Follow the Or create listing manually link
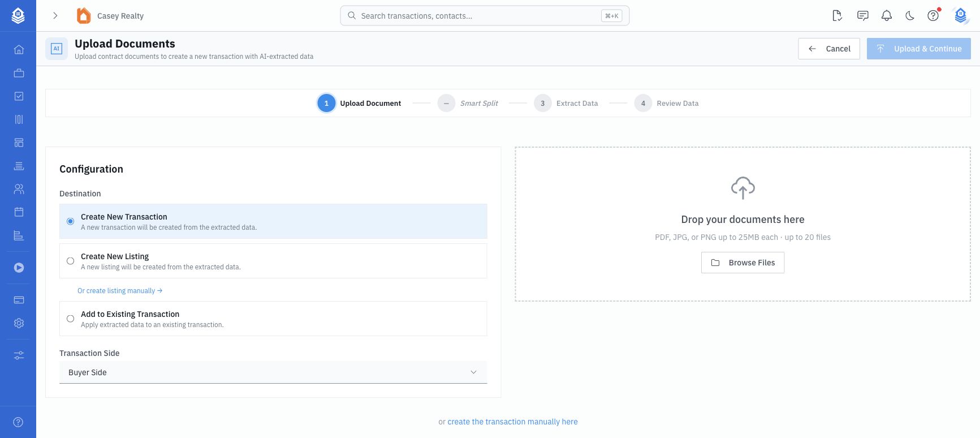This screenshot has height=438, width=980. [x=120, y=291]
